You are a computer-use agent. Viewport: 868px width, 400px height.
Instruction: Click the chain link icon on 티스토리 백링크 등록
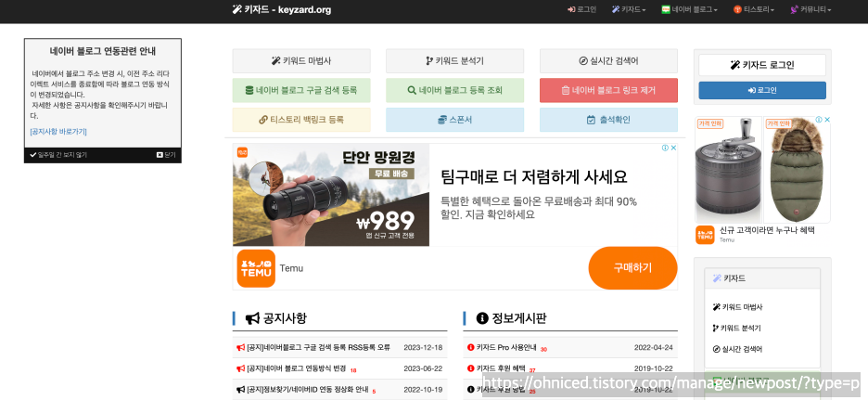point(263,120)
